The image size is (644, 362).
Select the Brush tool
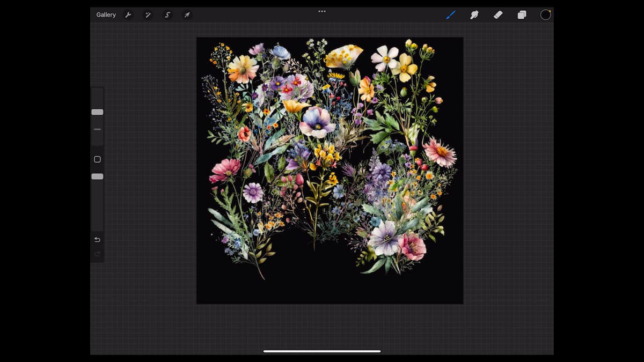point(451,15)
